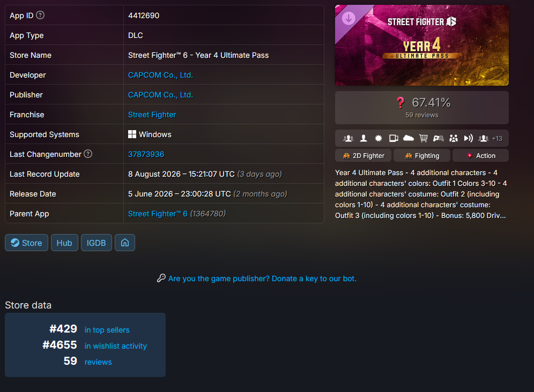Open the developer CAPCOM Co., Ltd. link
534x392 pixels.
(x=160, y=75)
